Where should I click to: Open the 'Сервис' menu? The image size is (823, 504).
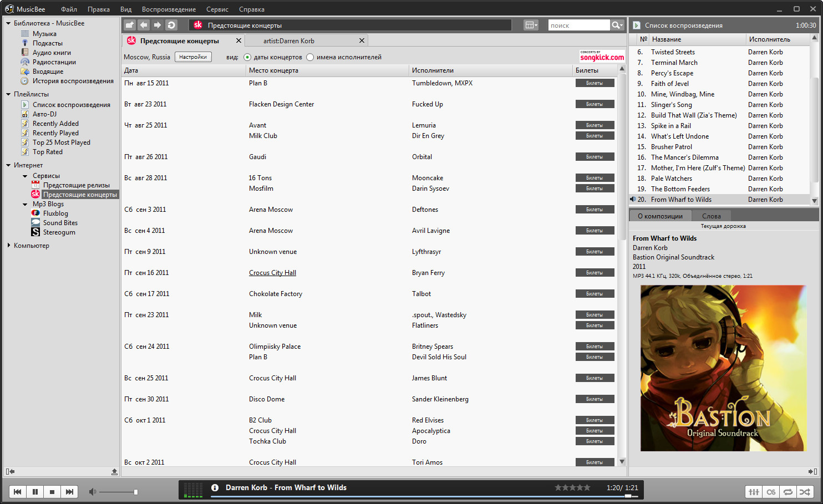coord(217,9)
